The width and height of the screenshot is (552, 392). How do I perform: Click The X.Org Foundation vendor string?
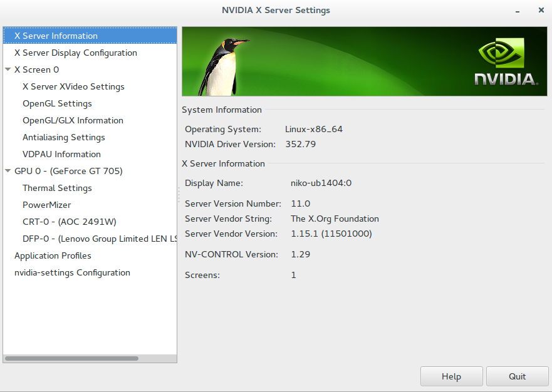[335, 219]
